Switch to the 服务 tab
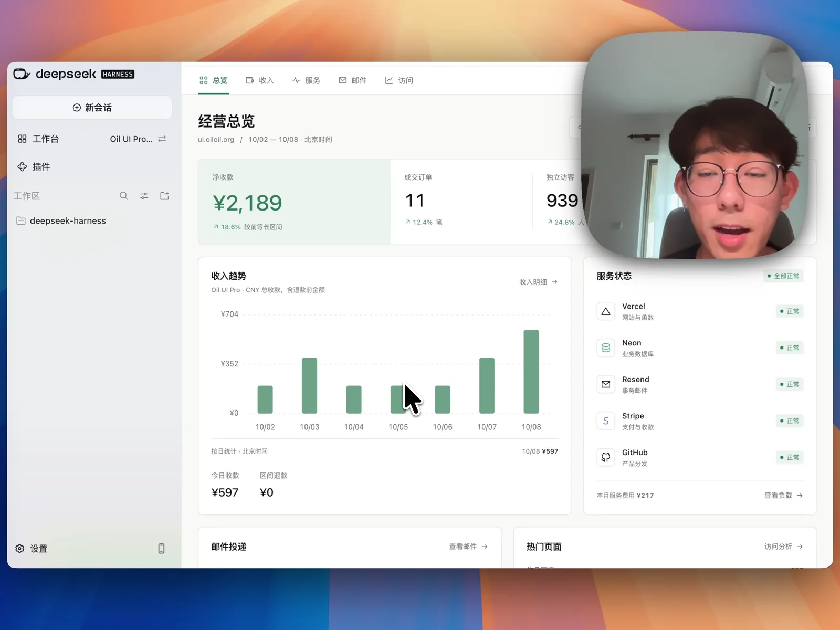This screenshot has width=840, height=630. point(306,80)
